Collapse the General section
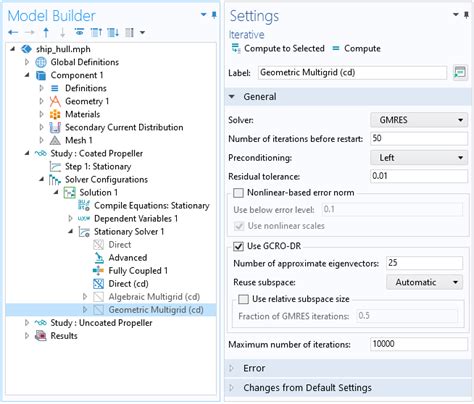474x404 pixels. pos(232,97)
